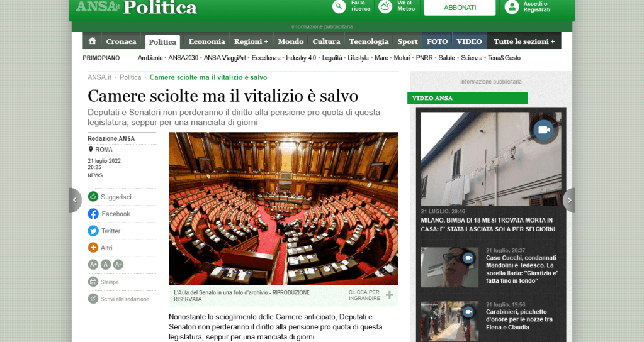Click the Suggerisci thumbs-up icon
The image size is (644, 342).
click(x=93, y=197)
